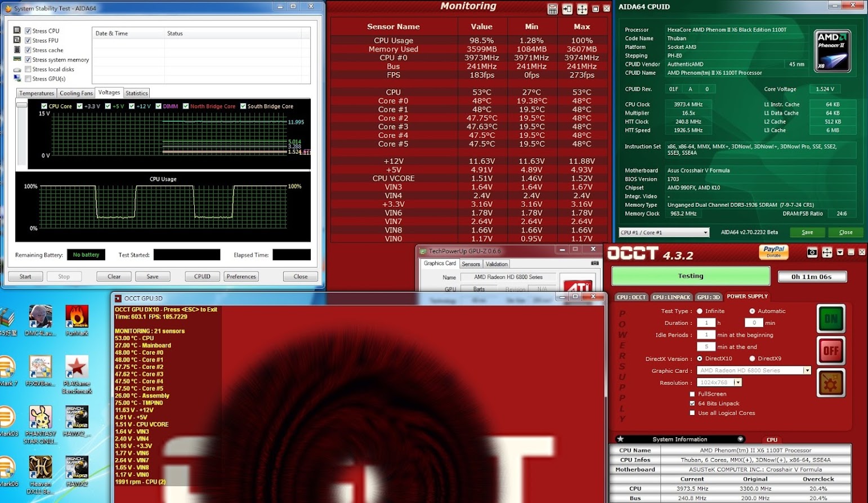The height and width of the screenshot is (503, 868).
Task: Click the Start button in Stability Test
Action: tap(25, 277)
